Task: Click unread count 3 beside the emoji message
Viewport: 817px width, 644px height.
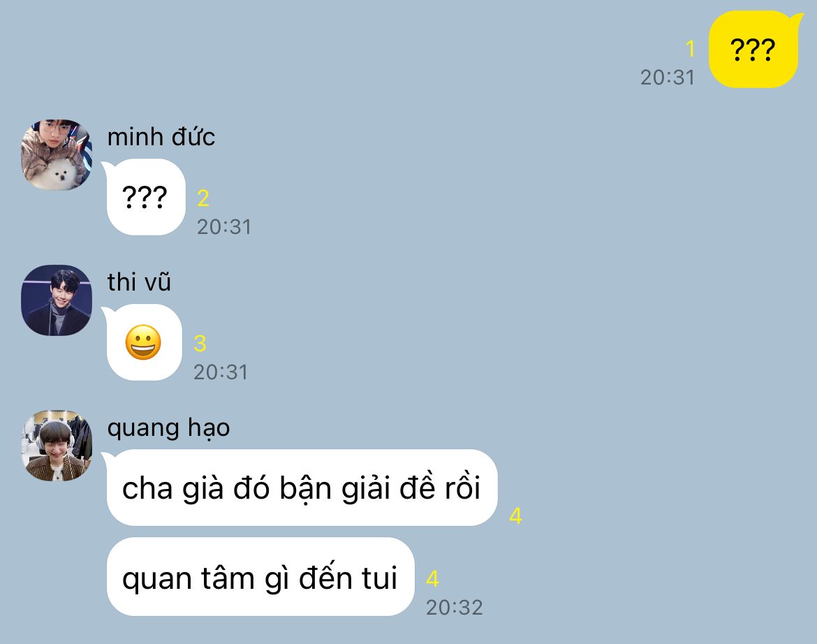Action: coord(200,344)
